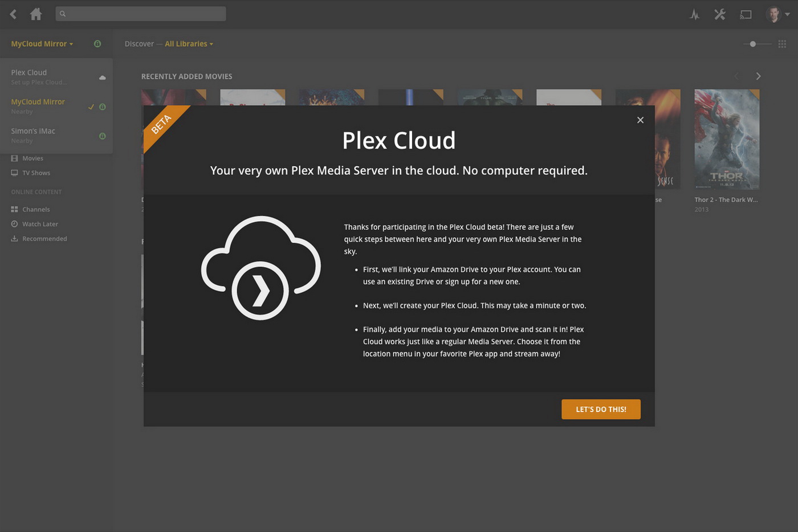Open the user avatar menu

[777, 14]
